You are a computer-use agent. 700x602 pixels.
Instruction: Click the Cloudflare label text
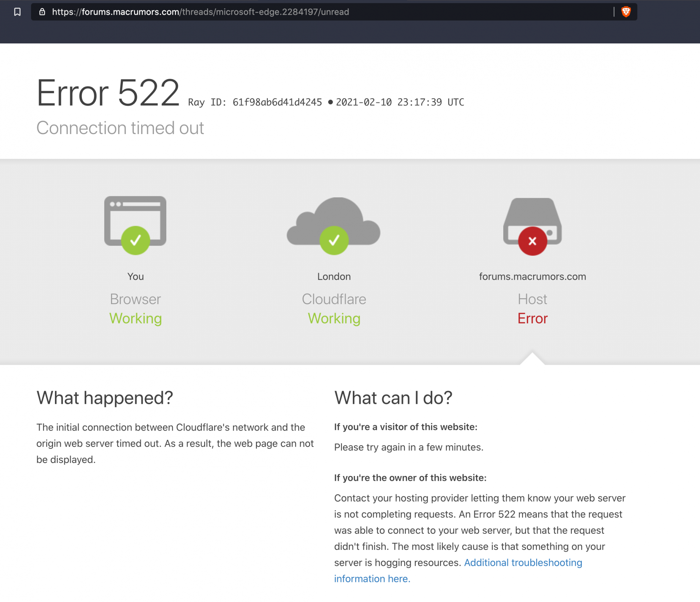334,299
